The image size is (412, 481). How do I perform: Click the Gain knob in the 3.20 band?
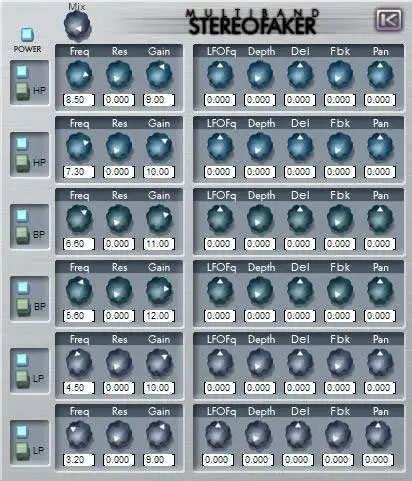point(159,435)
